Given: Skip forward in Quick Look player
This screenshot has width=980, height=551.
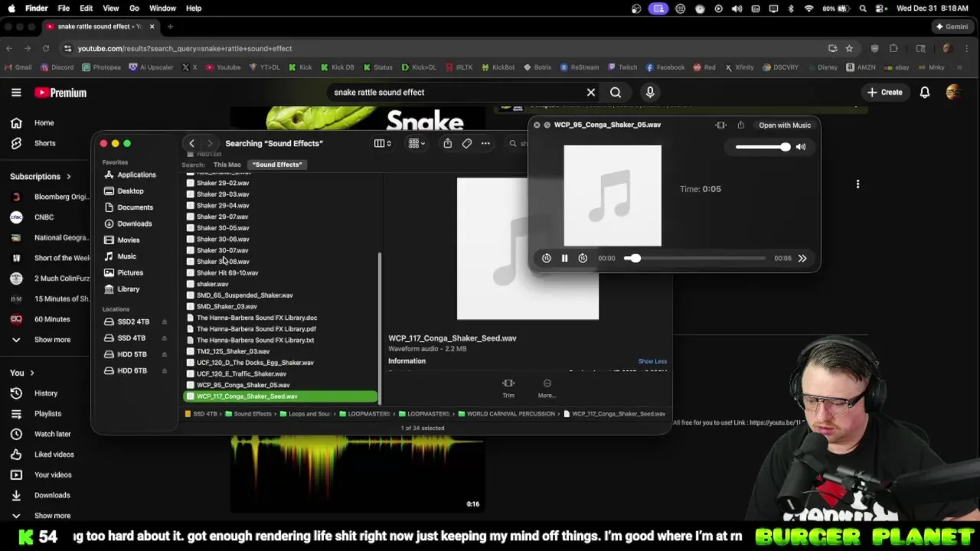Looking at the screenshot, I should 583,259.
